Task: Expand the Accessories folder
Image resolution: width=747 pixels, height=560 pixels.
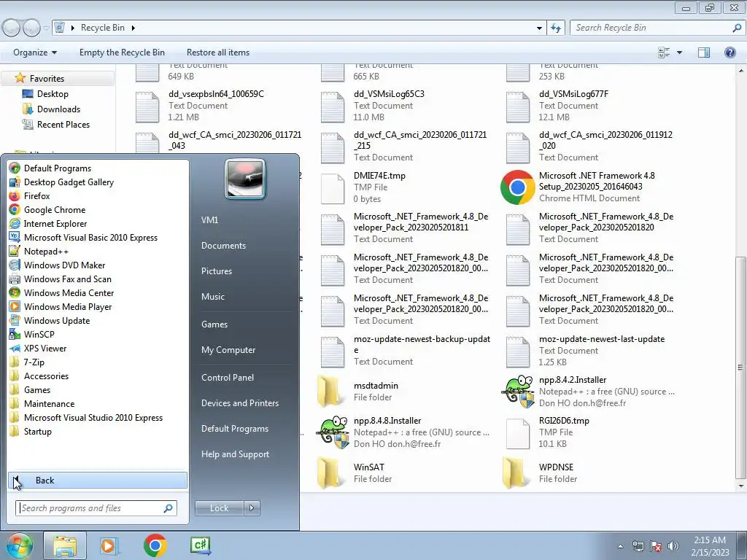Action: pyautogui.click(x=39, y=376)
